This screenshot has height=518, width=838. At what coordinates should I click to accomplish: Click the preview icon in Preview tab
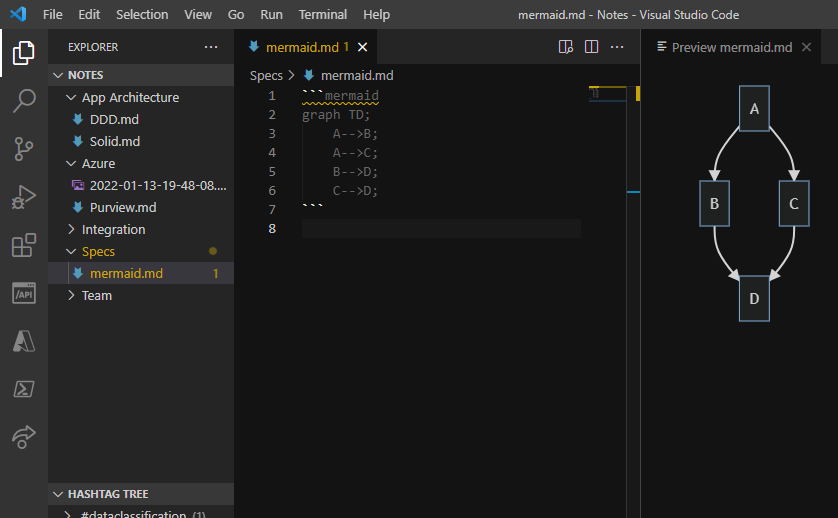662,47
